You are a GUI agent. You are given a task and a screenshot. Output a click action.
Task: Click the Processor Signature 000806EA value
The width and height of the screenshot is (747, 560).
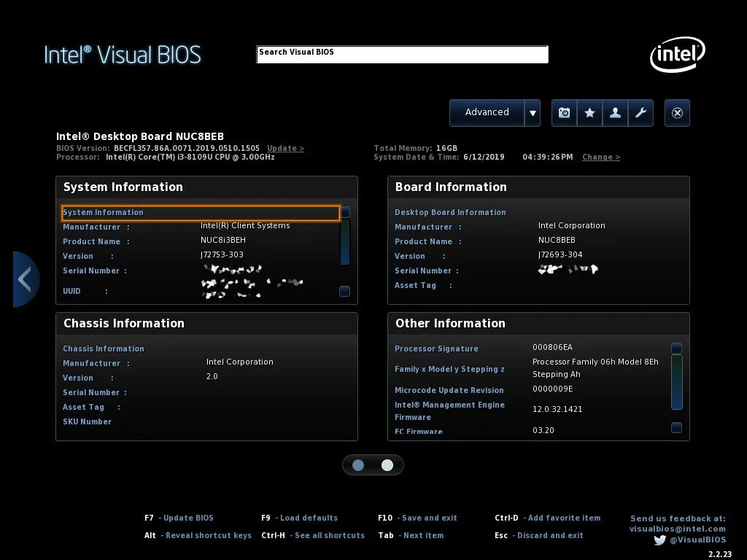[x=553, y=347]
